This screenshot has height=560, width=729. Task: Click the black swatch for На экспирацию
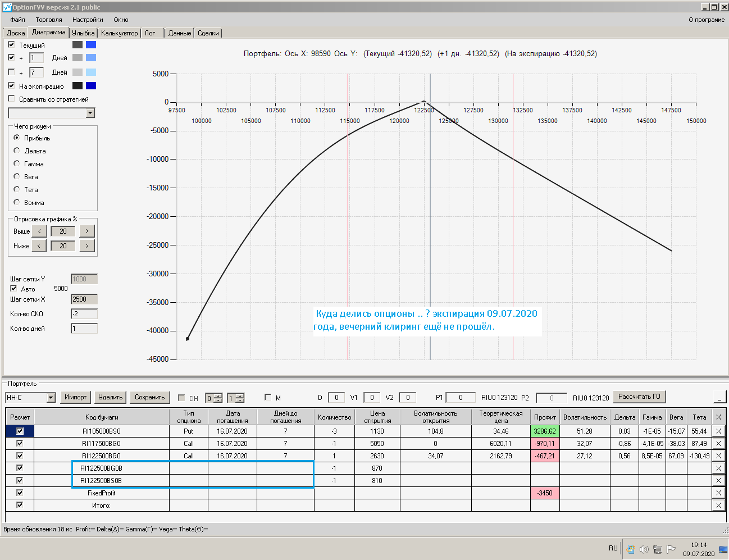[78, 85]
